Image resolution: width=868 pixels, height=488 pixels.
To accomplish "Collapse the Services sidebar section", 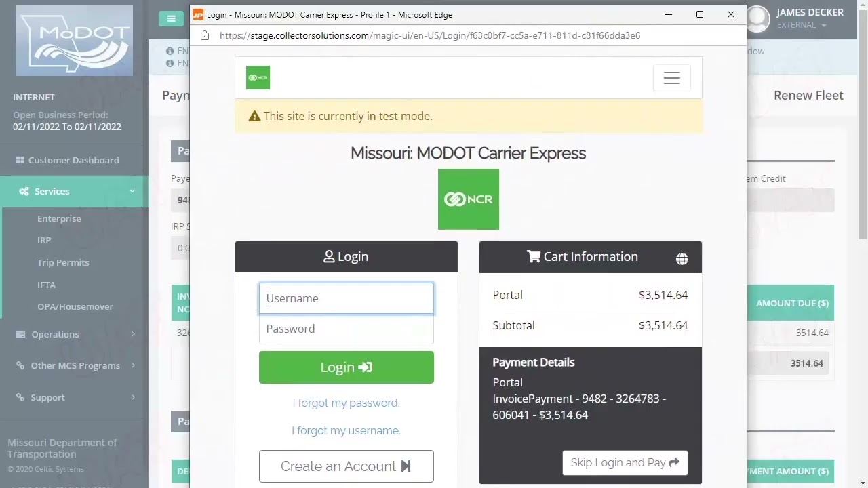I will coord(73,191).
